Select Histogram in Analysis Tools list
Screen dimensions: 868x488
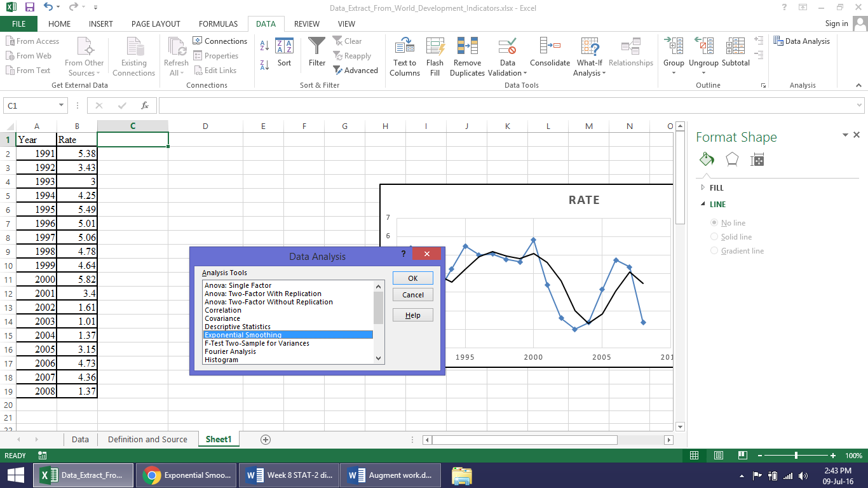tap(221, 360)
